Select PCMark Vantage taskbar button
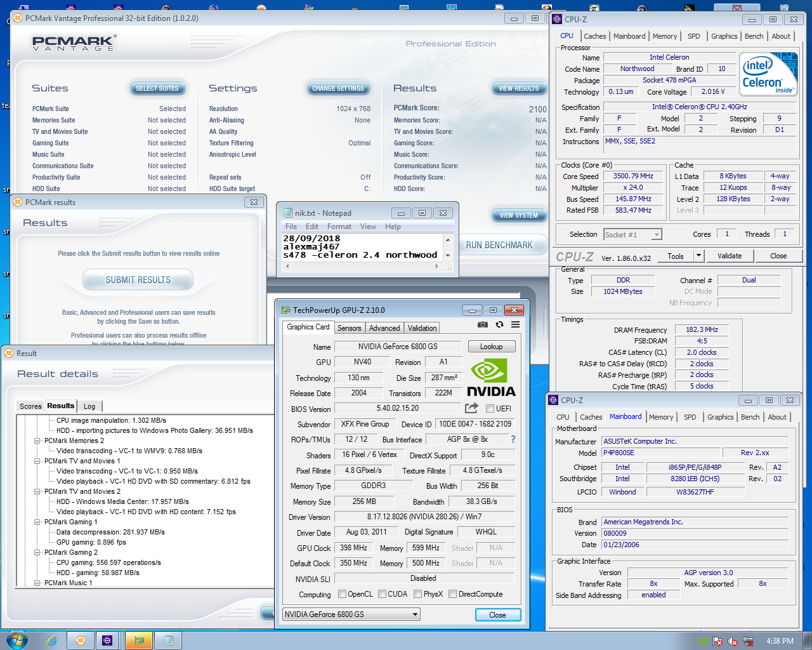 [x=81, y=640]
